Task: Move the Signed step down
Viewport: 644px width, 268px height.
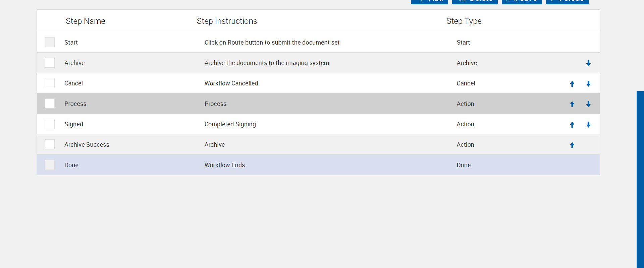Action: coord(588,125)
